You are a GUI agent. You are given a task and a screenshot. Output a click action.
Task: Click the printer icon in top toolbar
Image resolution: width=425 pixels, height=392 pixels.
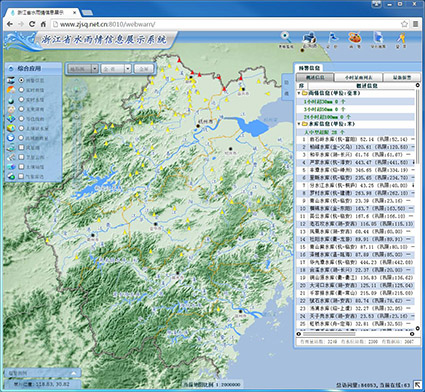point(310,37)
